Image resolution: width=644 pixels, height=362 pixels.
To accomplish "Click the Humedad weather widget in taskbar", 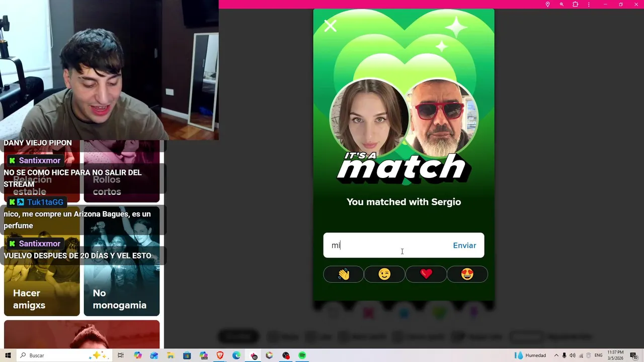I will (531, 355).
